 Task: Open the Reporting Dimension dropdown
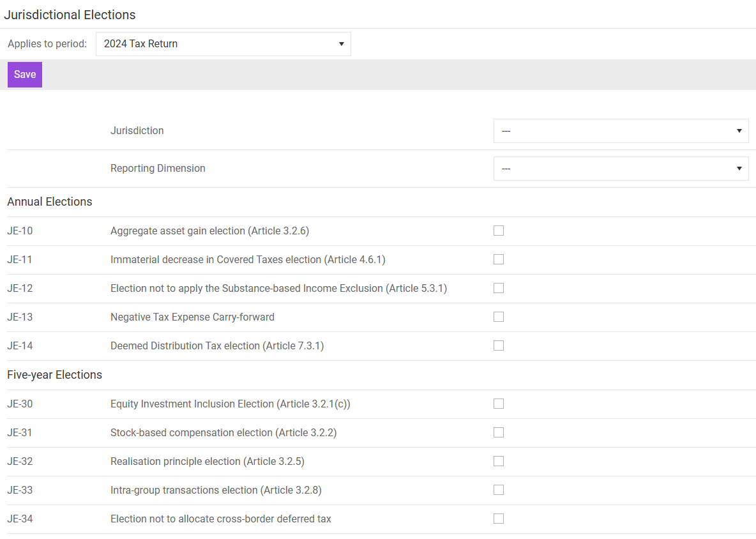tap(621, 169)
